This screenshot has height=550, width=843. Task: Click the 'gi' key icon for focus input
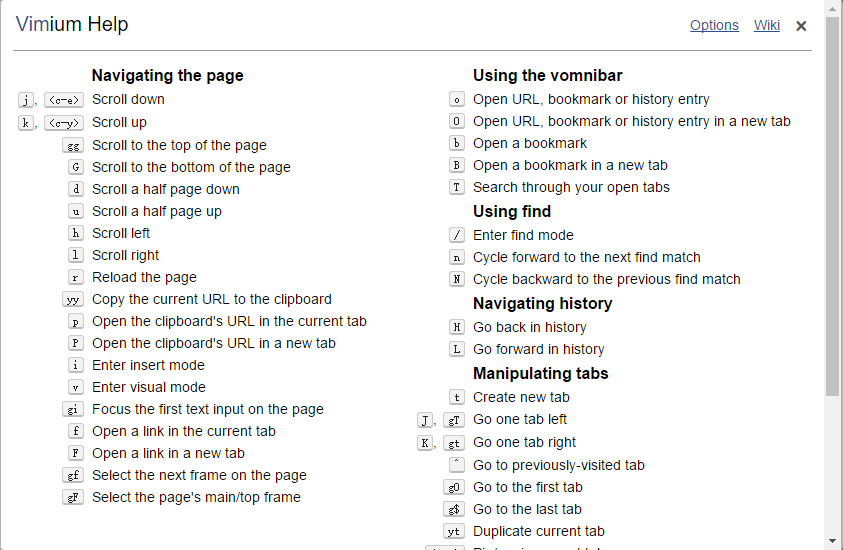tap(73, 410)
